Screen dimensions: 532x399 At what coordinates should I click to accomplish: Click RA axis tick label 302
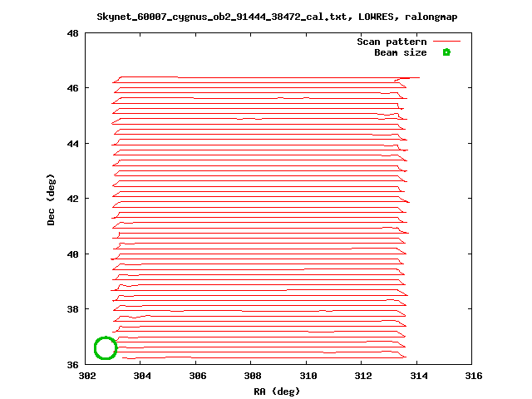pyautogui.click(x=87, y=376)
